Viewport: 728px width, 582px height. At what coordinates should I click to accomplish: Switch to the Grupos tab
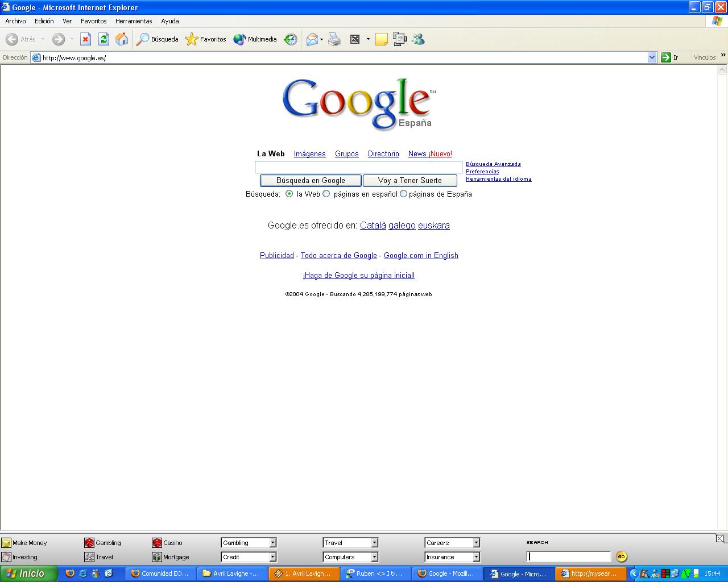(x=346, y=154)
